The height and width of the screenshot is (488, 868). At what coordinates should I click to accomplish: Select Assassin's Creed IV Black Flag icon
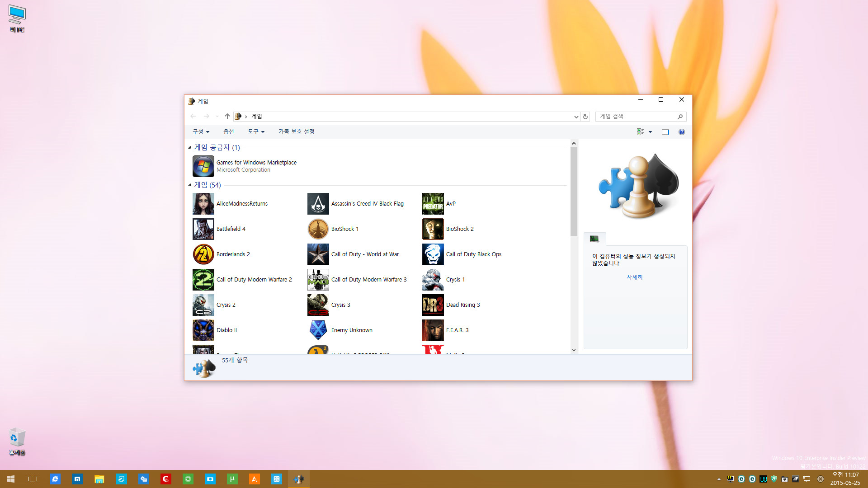click(318, 204)
